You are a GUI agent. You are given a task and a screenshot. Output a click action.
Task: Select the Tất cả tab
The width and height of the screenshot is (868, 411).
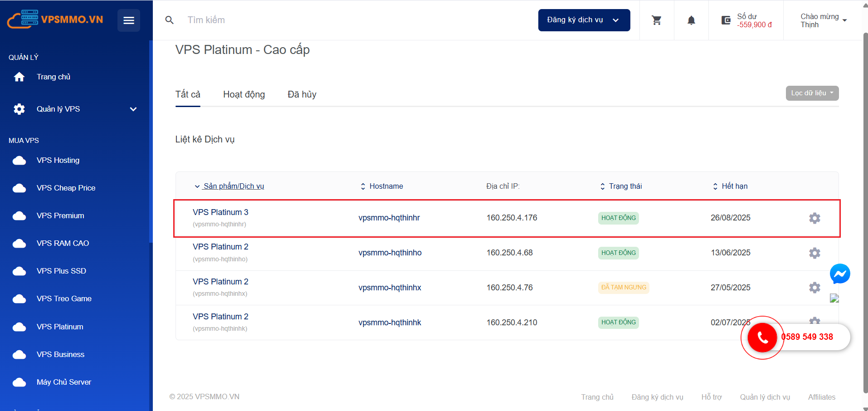click(188, 94)
